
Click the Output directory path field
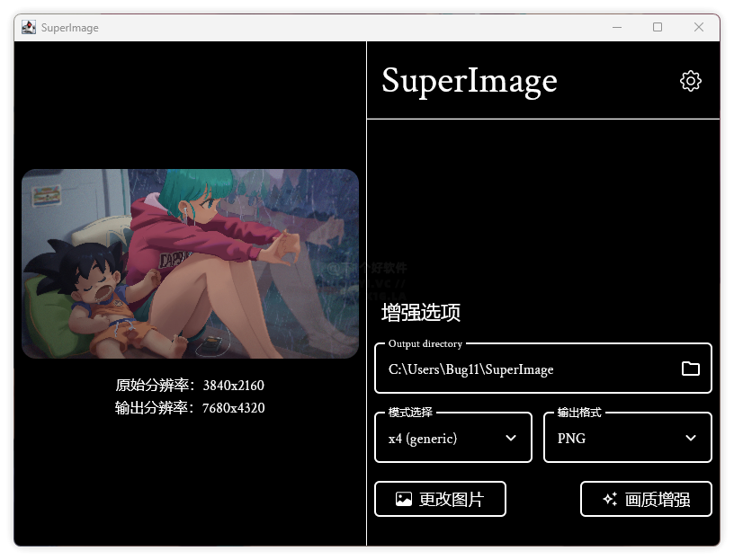[x=543, y=369]
